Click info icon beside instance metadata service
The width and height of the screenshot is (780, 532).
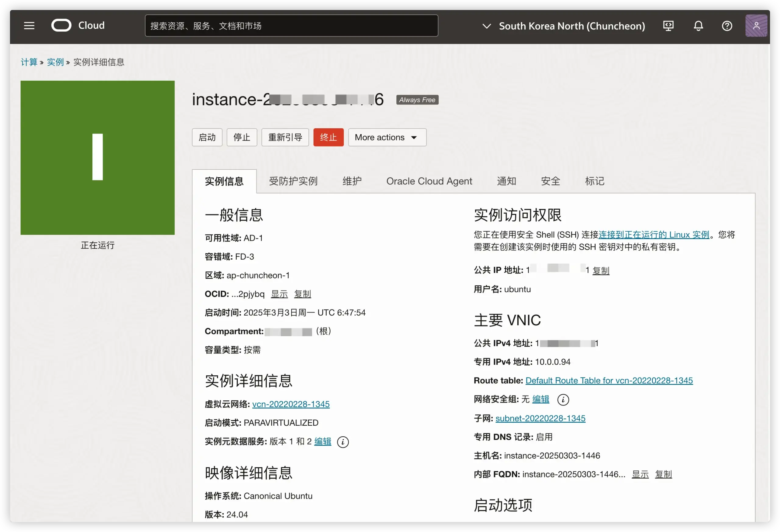tap(343, 442)
